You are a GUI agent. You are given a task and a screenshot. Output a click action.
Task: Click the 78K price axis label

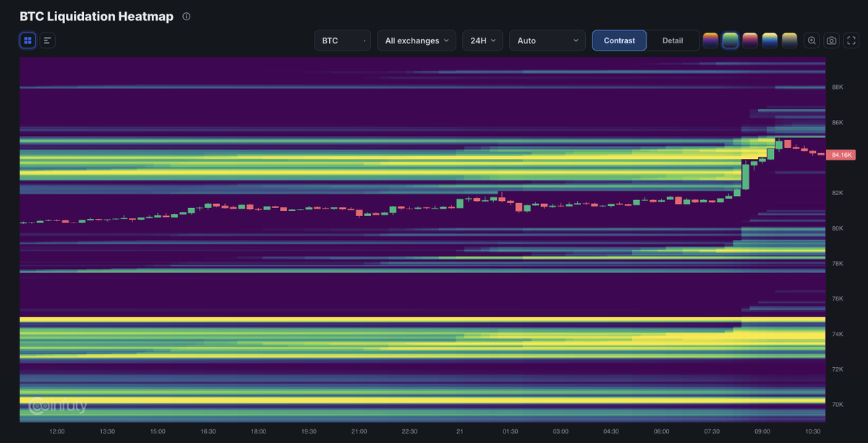point(838,264)
